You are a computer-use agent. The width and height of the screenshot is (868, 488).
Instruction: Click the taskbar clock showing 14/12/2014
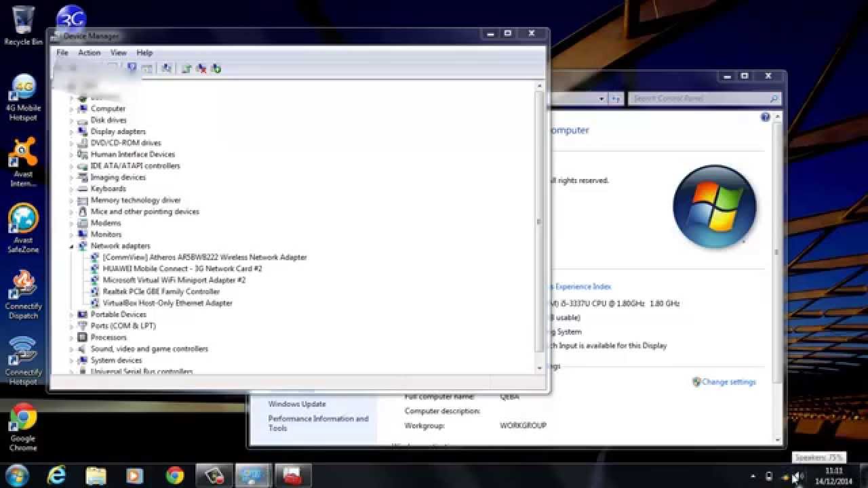[834, 476]
